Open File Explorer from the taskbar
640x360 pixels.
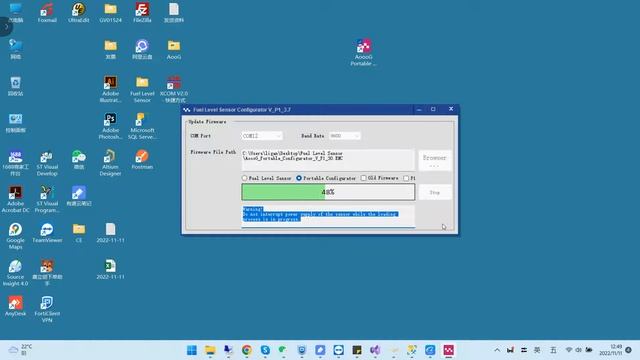pyautogui.click(x=210, y=350)
